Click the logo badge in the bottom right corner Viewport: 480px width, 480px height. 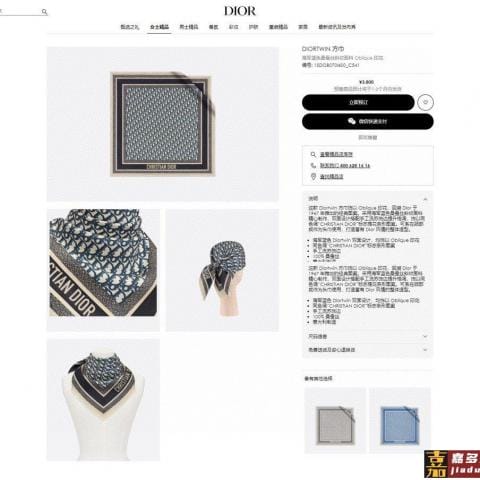click(x=452, y=465)
